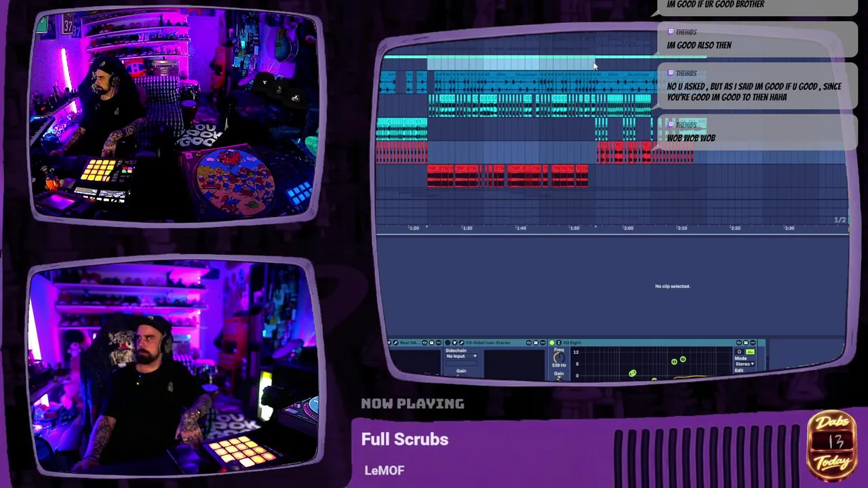Click Twitch icon beside WOB WOB WOB message
868x488 pixels.
tap(671, 125)
